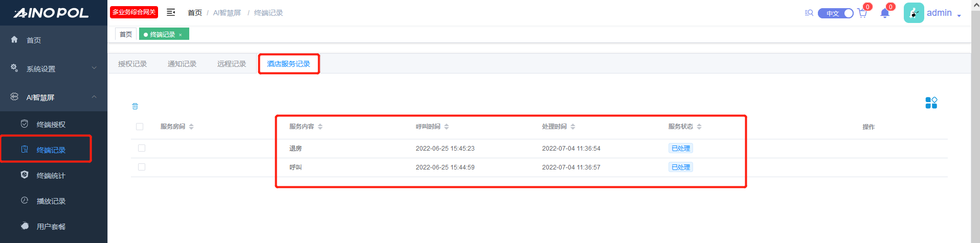Viewport: 980px width, 243px height.
Task: Open the notification bell
Action: (x=885, y=13)
